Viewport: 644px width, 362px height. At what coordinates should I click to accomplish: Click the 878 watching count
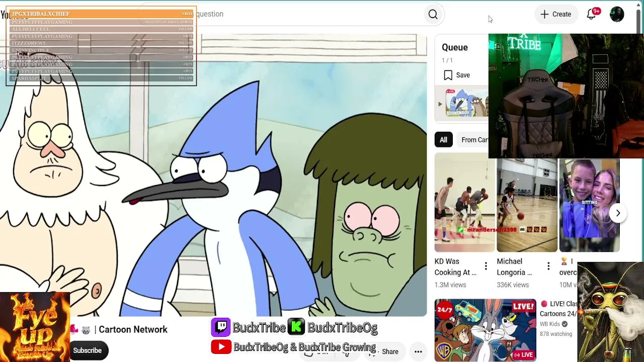click(x=556, y=334)
